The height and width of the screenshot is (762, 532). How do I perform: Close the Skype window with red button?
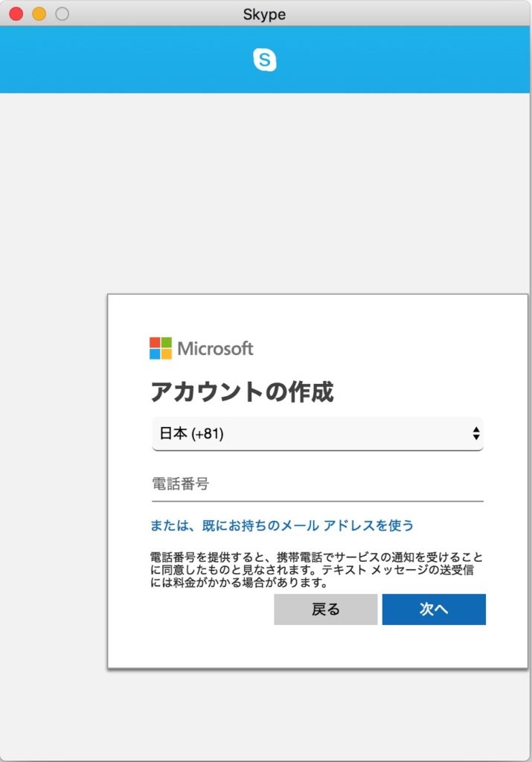click(x=16, y=13)
